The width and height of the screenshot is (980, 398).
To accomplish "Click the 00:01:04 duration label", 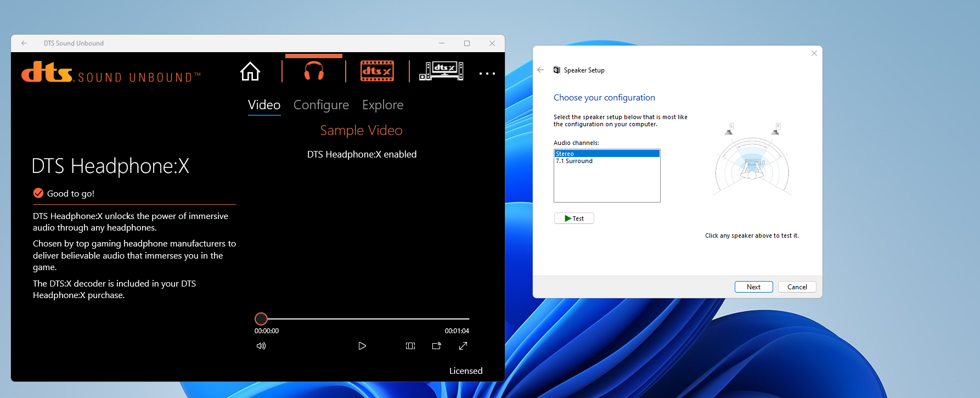I will tap(457, 331).
